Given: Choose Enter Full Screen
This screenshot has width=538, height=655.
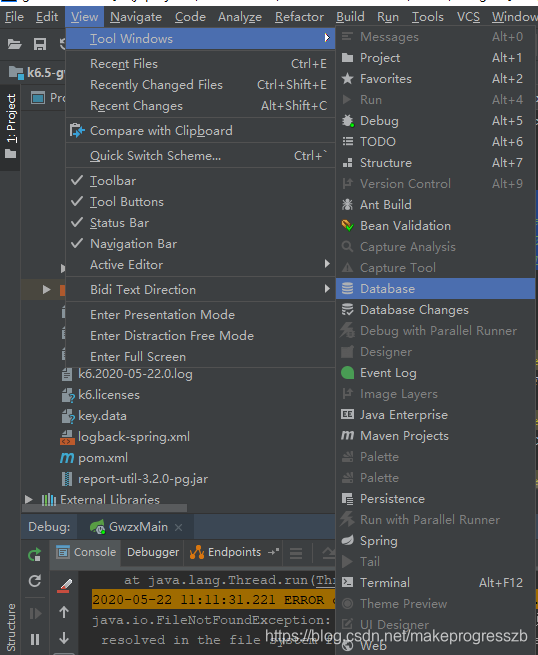Looking at the screenshot, I should tap(200, 356).
